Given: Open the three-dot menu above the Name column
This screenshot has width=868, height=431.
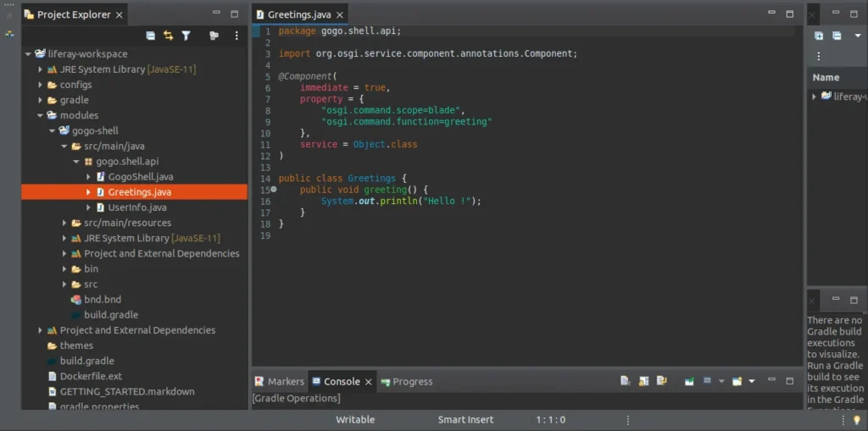Looking at the screenshot, I should click(819, 56).
